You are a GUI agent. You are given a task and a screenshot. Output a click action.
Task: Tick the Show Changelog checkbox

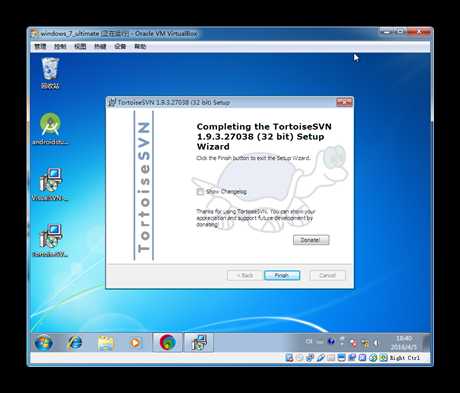click(200, 192)
